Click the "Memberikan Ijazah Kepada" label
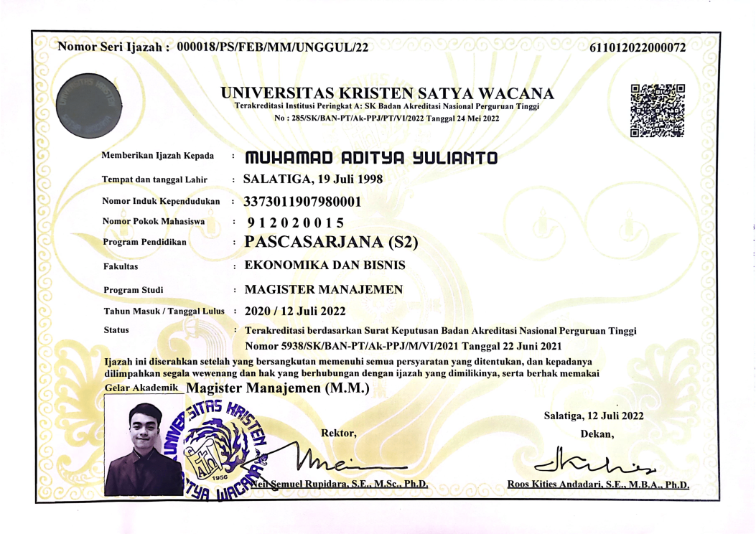756x534 pixels. point(158,156)
